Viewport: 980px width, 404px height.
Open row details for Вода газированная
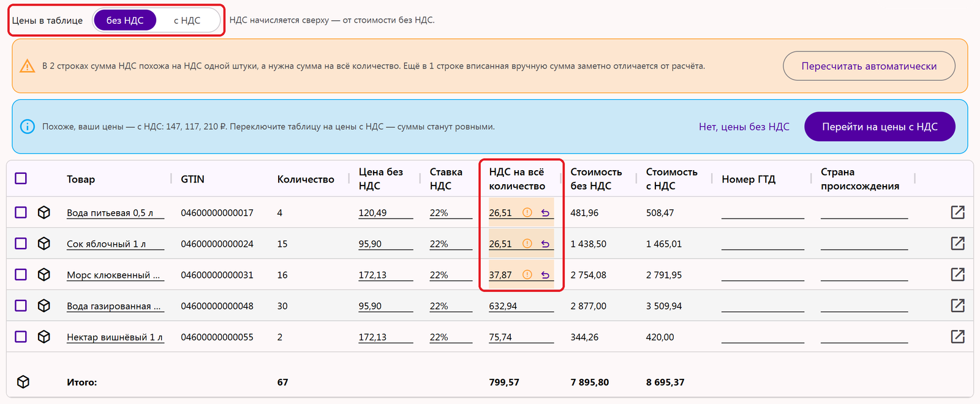pyautogui.click(x=958, y=305)
